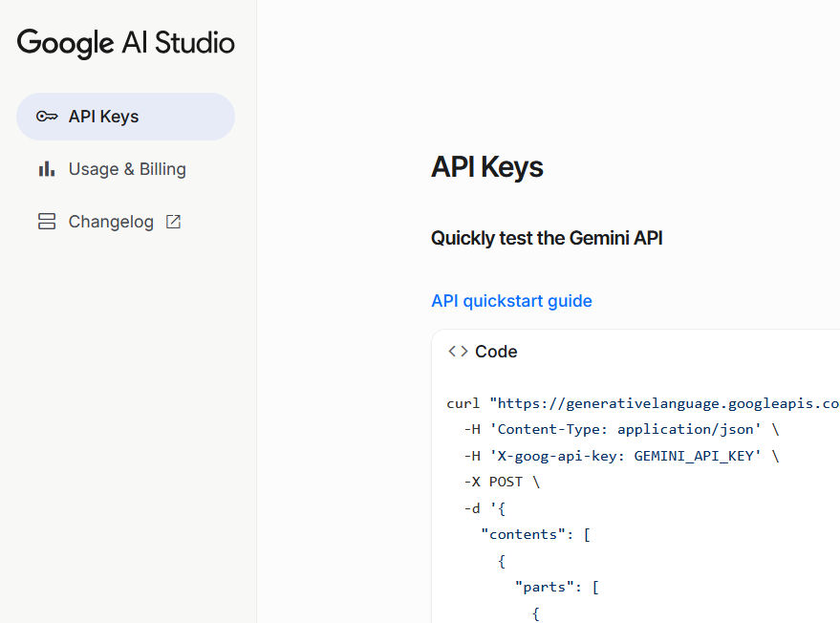Viewport: 840px width, 623px height.
Task: Click the -d '{ line in code
Action: [485, 508]
